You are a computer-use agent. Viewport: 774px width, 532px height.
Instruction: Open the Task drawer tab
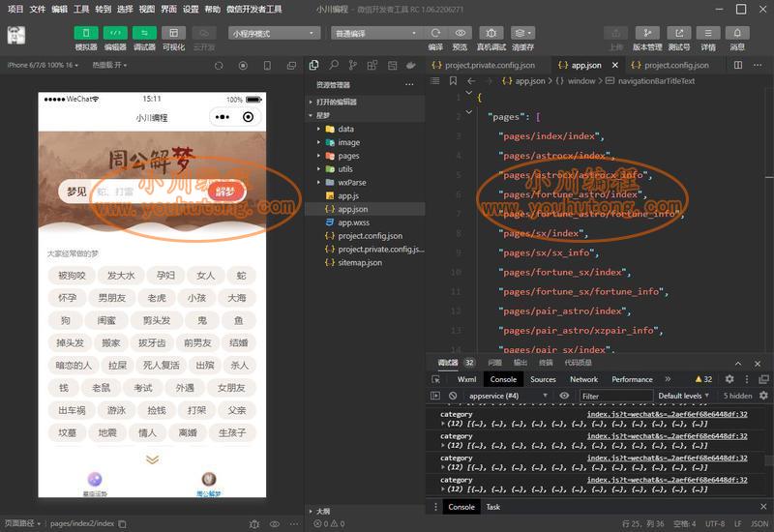pyautogui.click(x=492, y=507)
